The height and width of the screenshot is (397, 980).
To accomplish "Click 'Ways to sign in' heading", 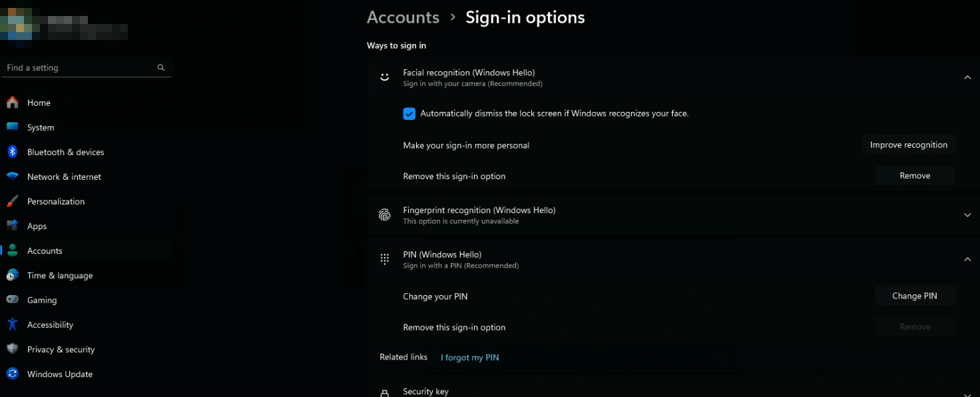I will click(396, 45).
